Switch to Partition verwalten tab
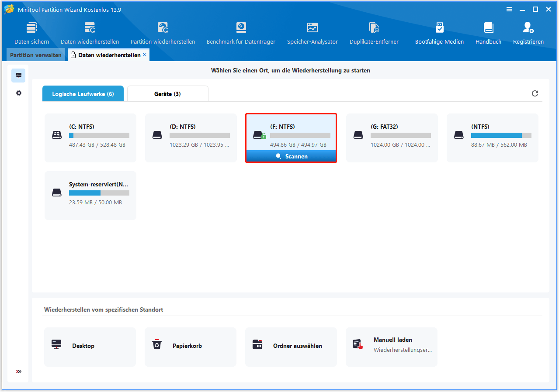The image size is (559, 392). [36, 55]
